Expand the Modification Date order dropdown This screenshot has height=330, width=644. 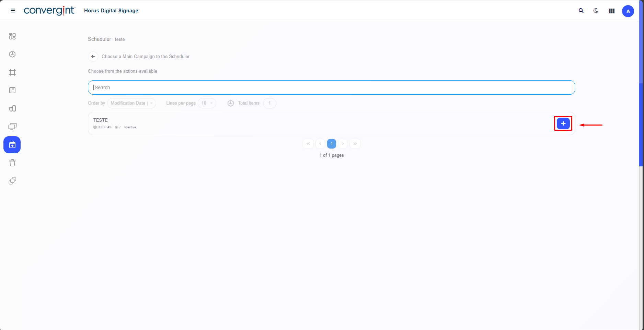pyautogui.click(x=131, y=103)
